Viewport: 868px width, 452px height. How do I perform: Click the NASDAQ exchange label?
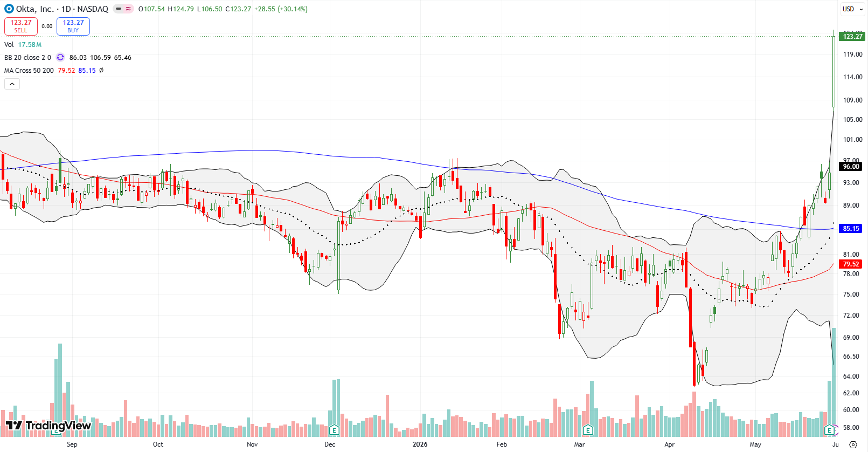(93, 9)
